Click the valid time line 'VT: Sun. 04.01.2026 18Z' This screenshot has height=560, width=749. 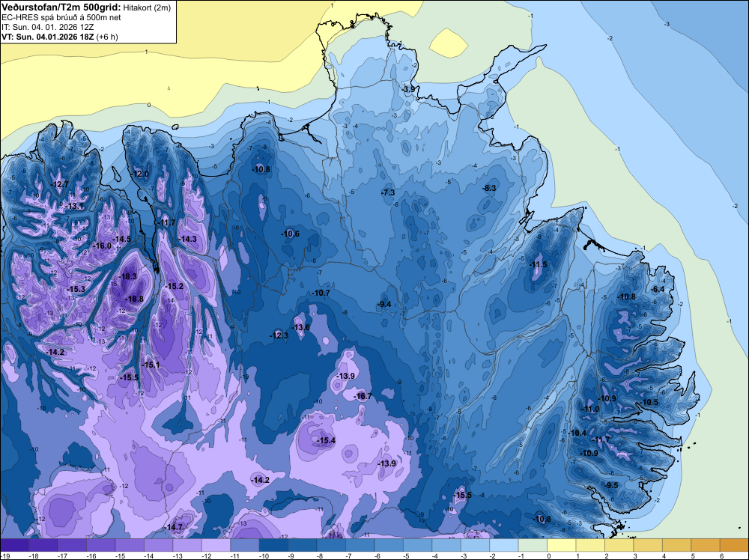[x=48, y=37]
